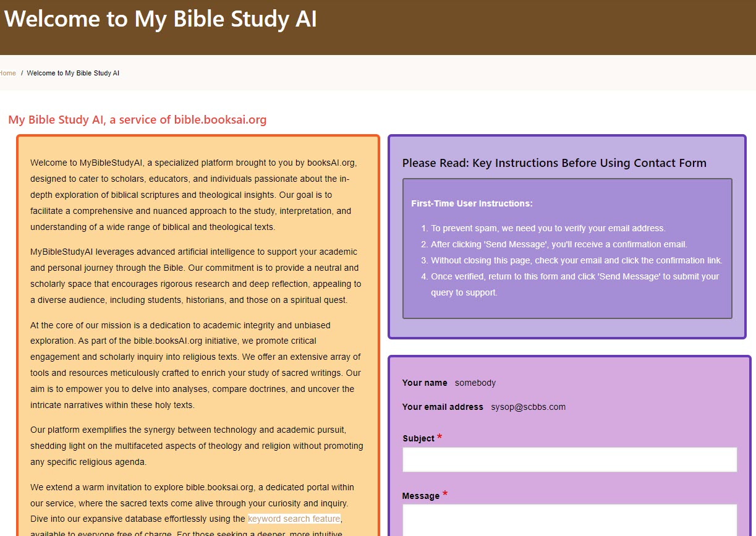Select the page title 'Welcome to My Bible Study AI'

161,19
